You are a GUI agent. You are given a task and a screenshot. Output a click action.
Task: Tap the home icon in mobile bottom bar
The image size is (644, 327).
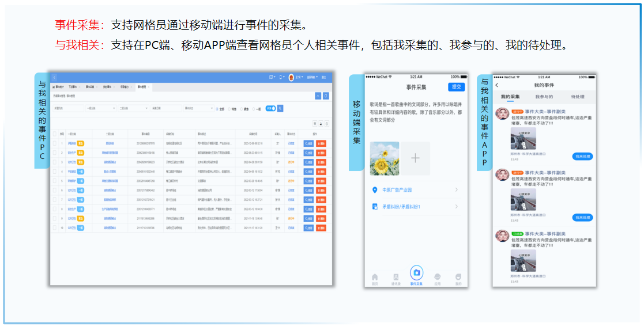tap(375, 277)
